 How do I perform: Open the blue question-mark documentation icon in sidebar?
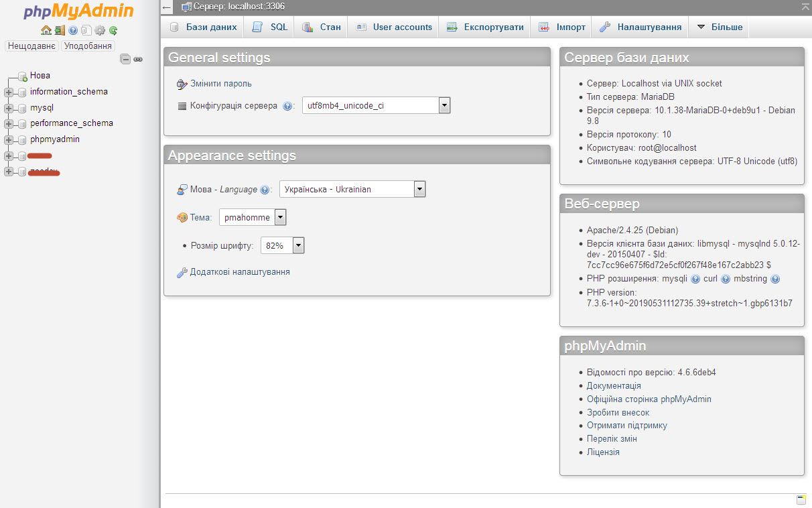[73, 30]
